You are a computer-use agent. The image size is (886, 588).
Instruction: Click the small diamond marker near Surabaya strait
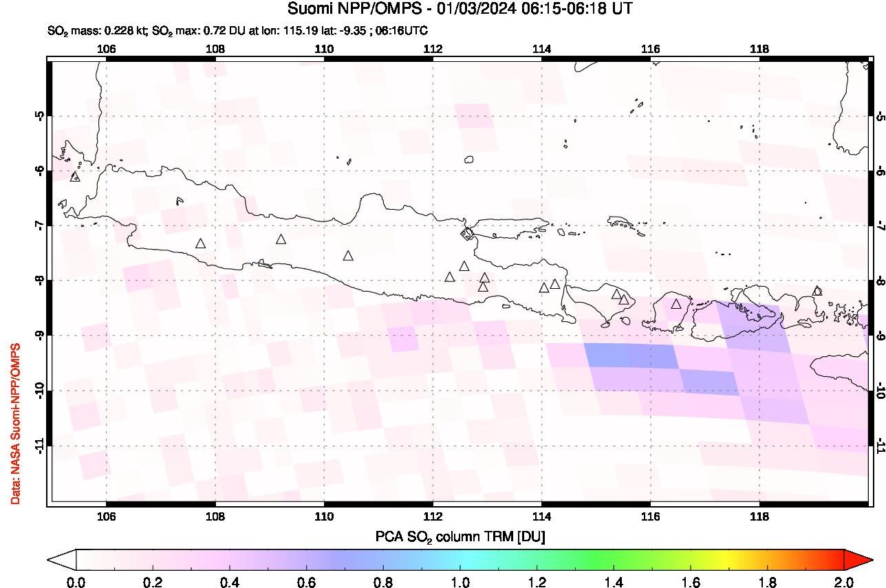click(467, 235)
